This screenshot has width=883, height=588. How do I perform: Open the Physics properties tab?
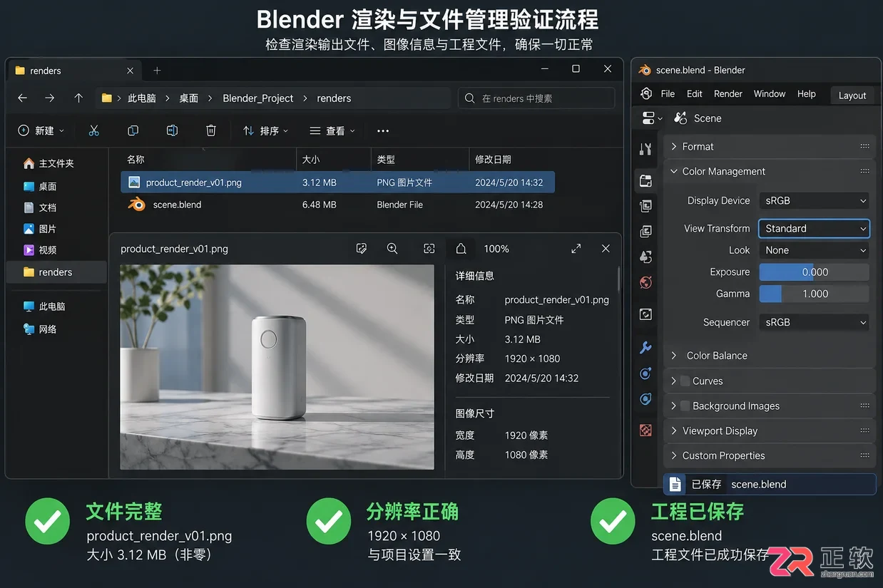645,399
